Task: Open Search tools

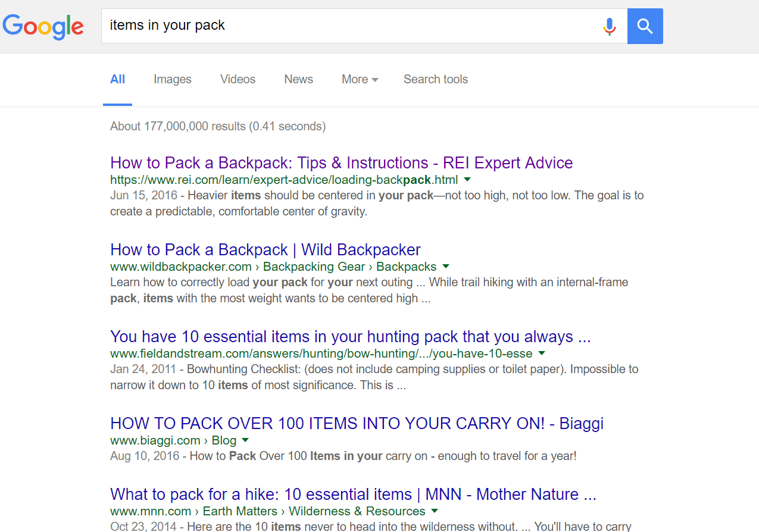Action: 436,79
